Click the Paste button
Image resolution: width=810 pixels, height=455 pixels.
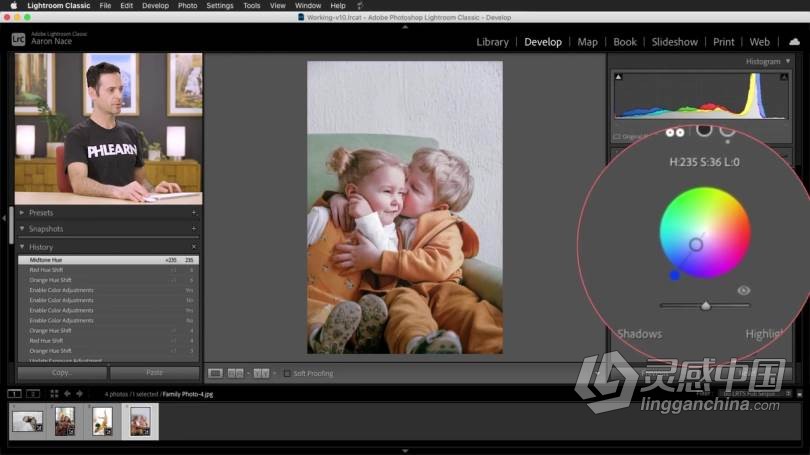pyautogui.click(x=154, y=372)
